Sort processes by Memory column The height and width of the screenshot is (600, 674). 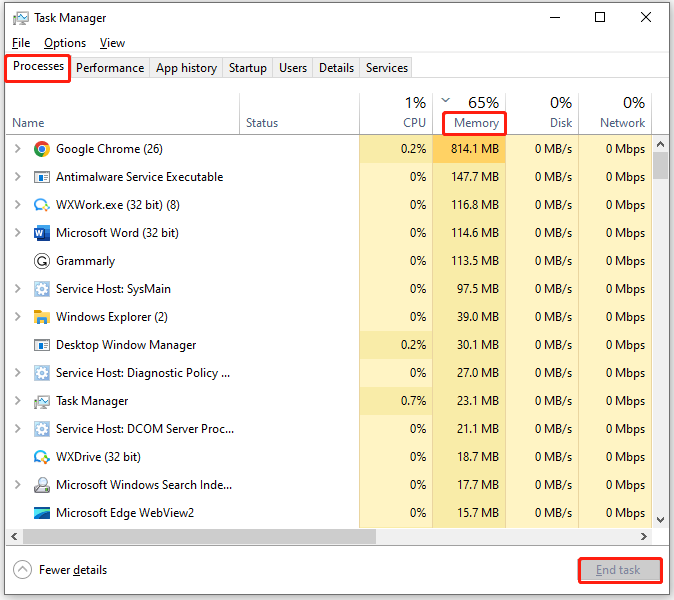(469, 114)
